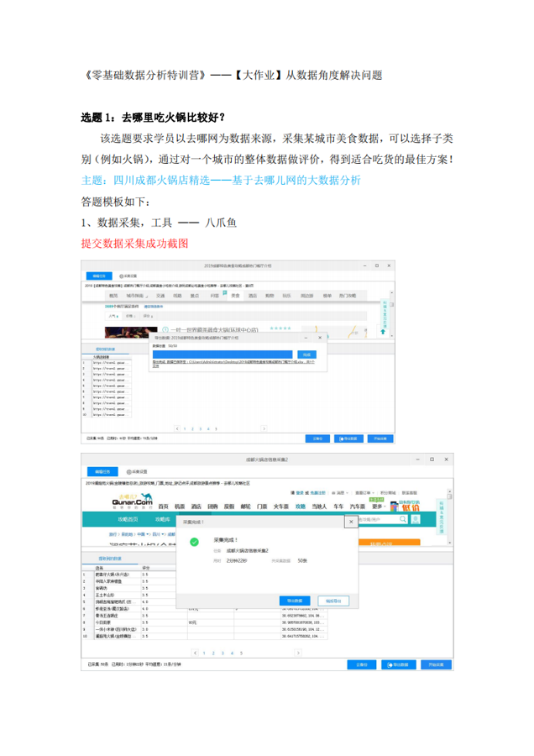534x756 pixels.
Task: Go to previous page arrow in lower window
Action: (195, 653)
